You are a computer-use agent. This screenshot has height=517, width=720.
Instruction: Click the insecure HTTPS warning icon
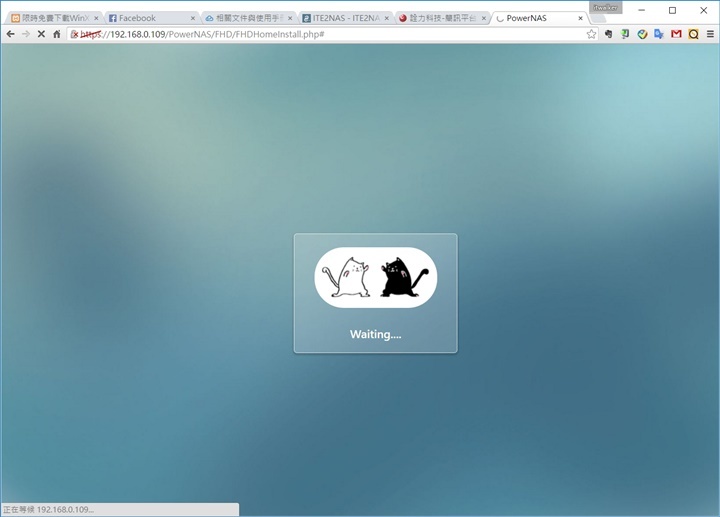[74, 34]
